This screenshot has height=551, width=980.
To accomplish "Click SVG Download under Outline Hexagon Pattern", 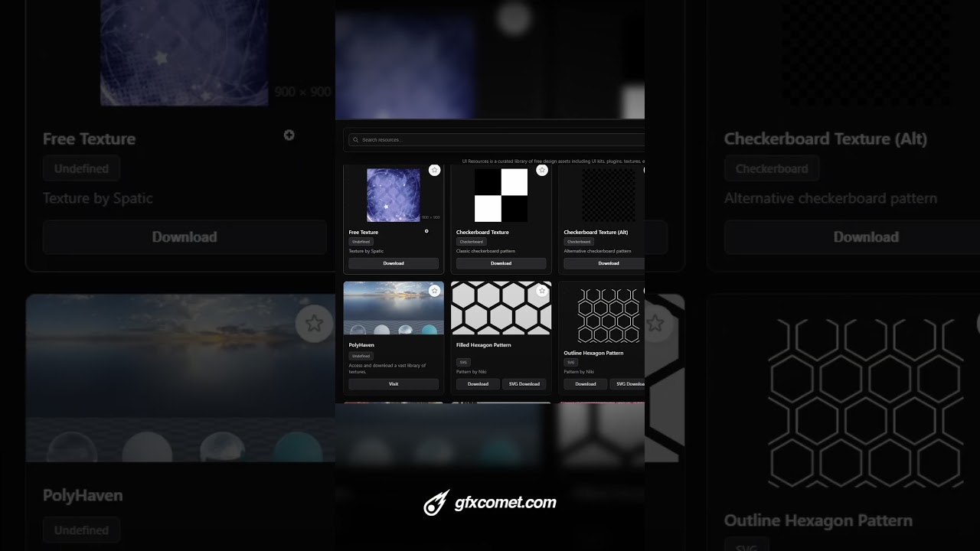I will pos(628,384).
